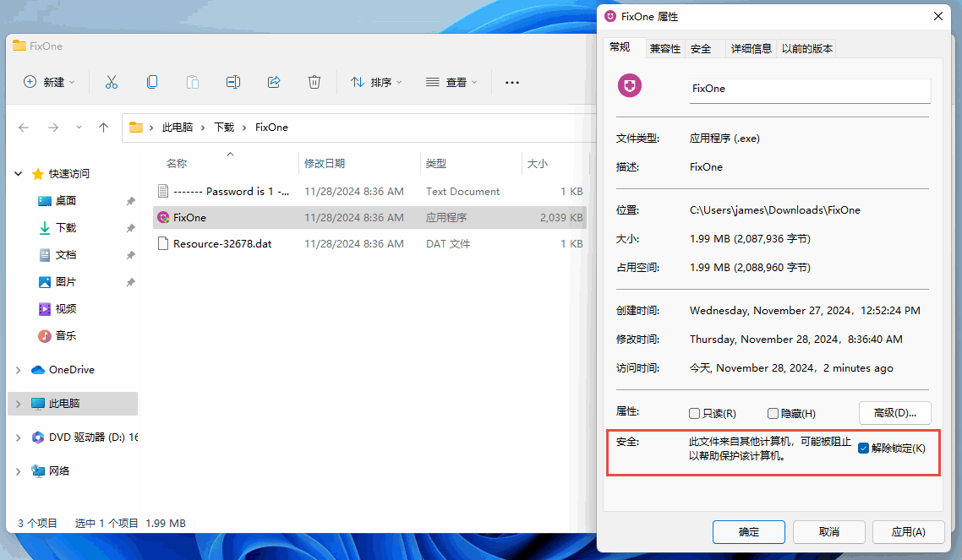Switch to the 安全 tab
The height and width of the screenshot is (560, 962).
coord(701,49)
